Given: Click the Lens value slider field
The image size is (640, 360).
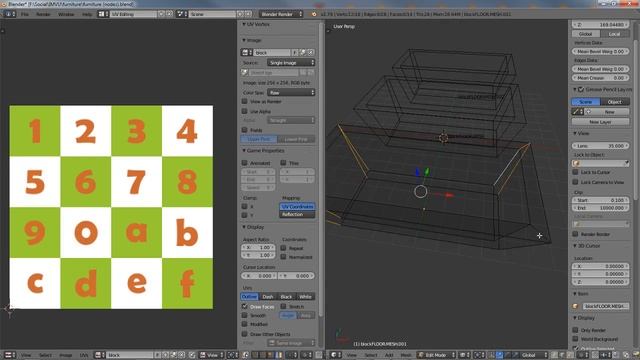Looking at the screenshot, I should point(600,146).
